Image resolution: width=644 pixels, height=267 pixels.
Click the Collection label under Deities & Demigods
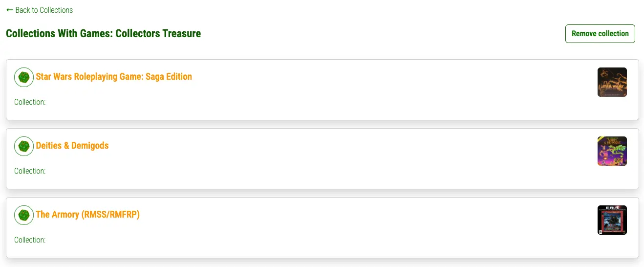30,171
